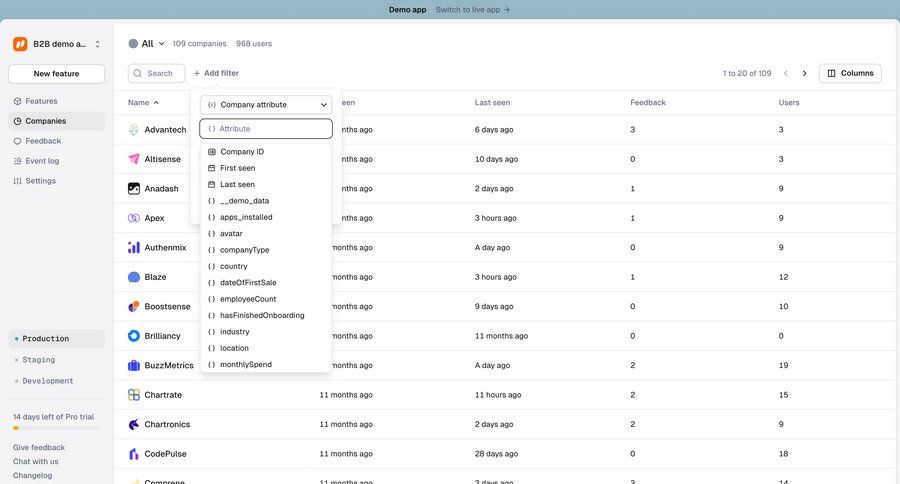This screenshot has width=900, height=484.
Task: Click 14 days left of Pro trial
Action: pyautogui.click(x=53, y=417)
